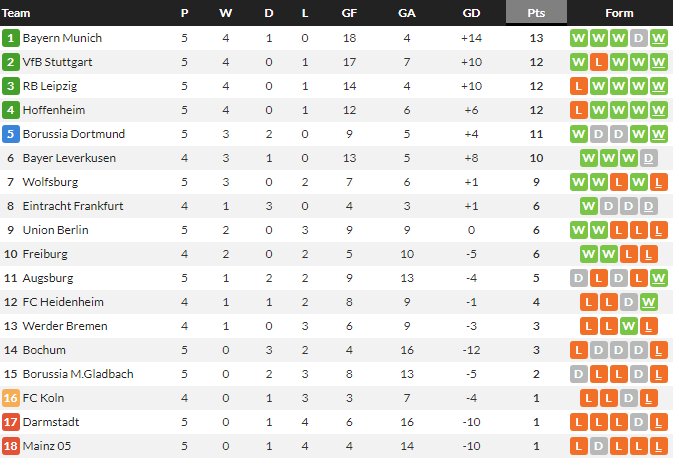Click Darmstadt's red position 17 badge
This screenshot has height=458, width=674.
[x=11, y=422]
